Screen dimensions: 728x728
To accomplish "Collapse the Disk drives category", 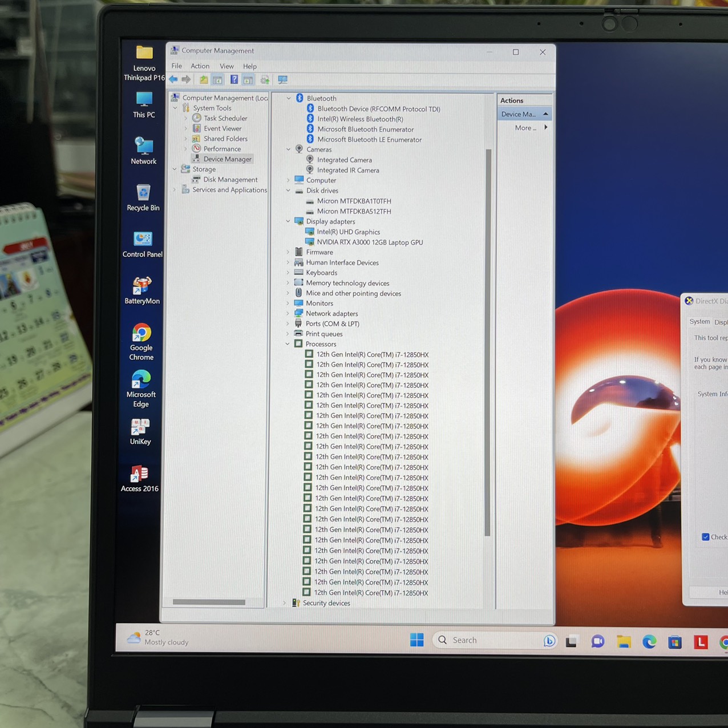I will 288,191.
